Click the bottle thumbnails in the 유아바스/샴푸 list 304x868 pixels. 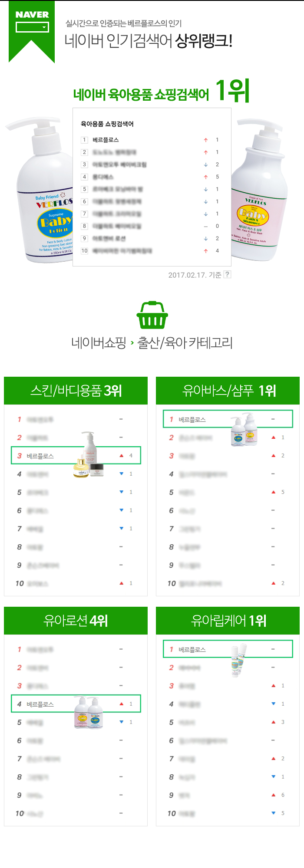tap(244, 430)
